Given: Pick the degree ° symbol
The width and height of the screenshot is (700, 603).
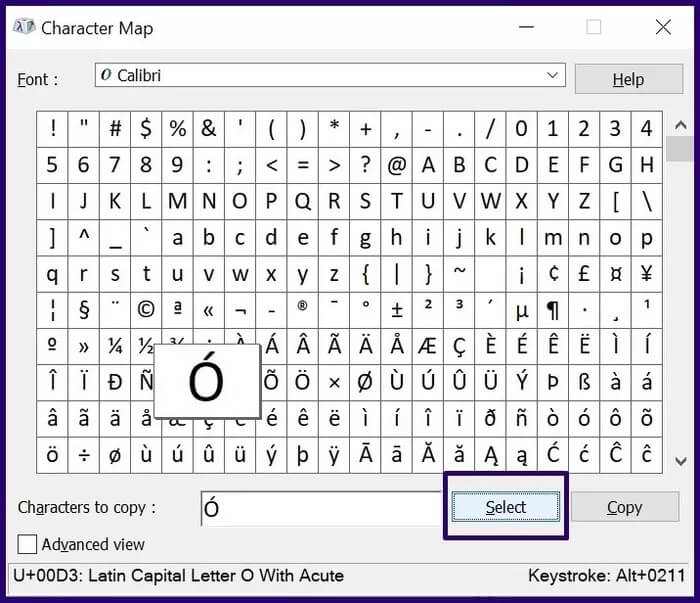Looking at the screenshot, I should (x=365, y=310).
